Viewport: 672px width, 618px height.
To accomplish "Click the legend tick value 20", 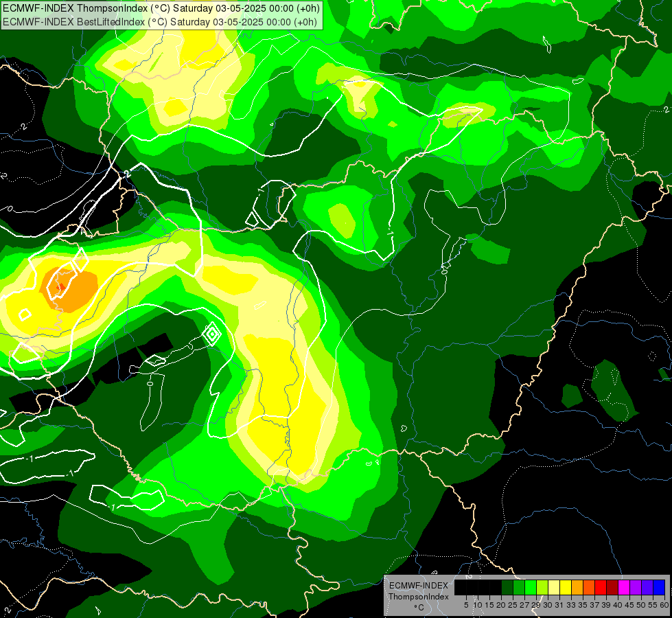I will (501, 605).
